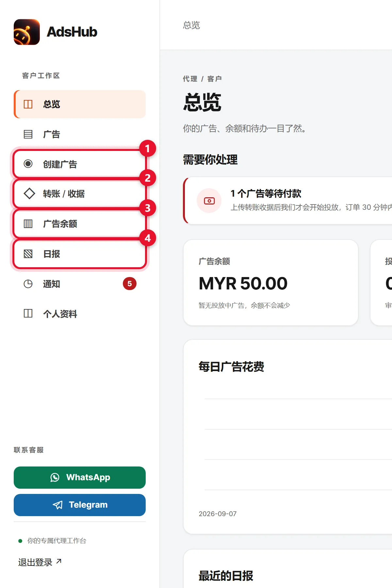The height and width of the screenshot is (588, 392).
Task: Click the 个人资料 panel icon
Action: pos(28,314)
